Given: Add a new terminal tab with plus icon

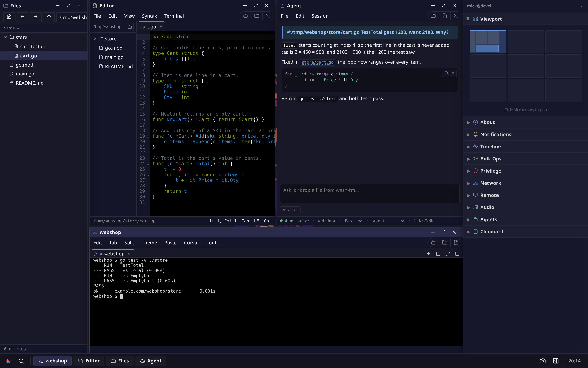Looking at the screenshot, I should (429, 254).
